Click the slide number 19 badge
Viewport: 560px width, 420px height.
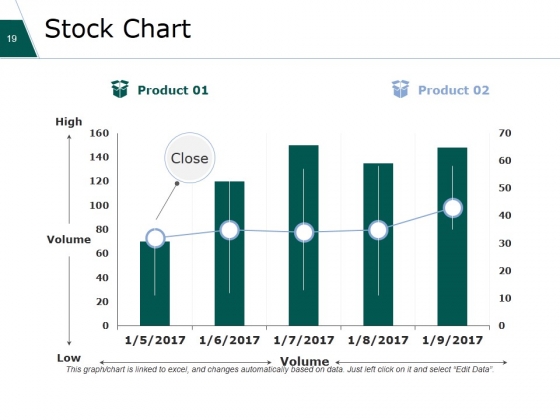click(14, 39)
